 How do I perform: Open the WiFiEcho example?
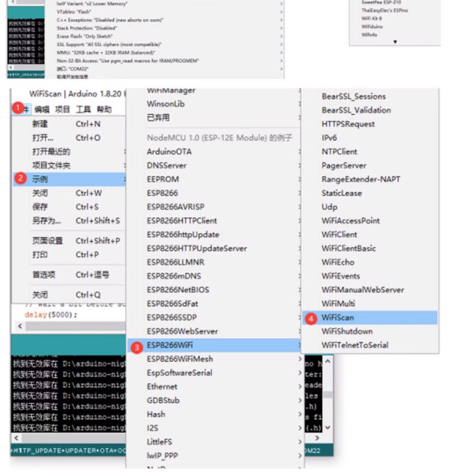point(370,262)
